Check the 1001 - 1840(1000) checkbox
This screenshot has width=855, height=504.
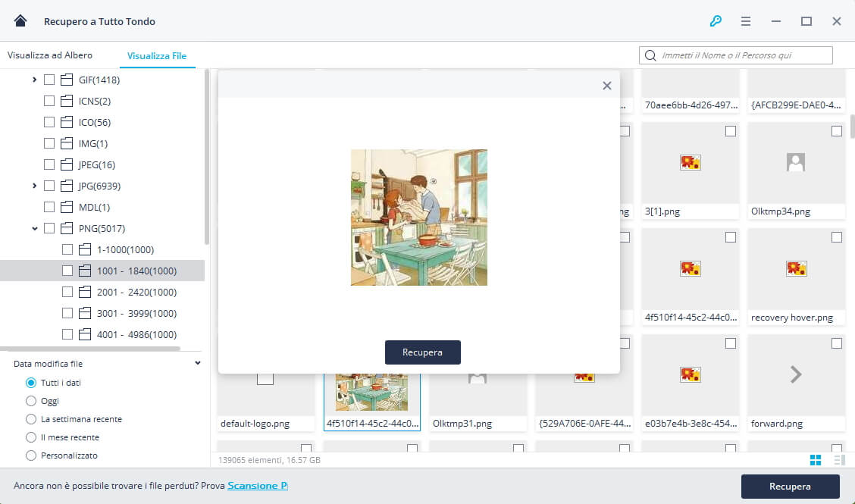[x=67, y=271]
